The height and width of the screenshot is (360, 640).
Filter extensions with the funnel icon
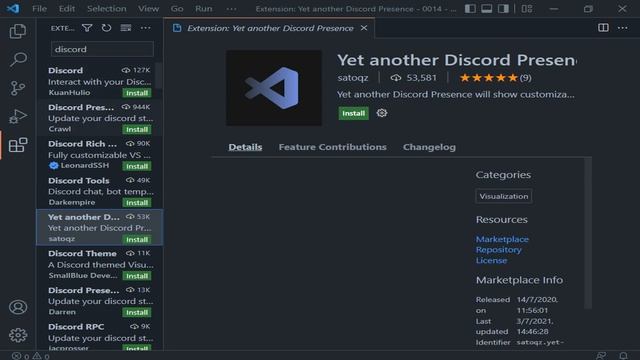pyautogui.click(x=87, y=28)
